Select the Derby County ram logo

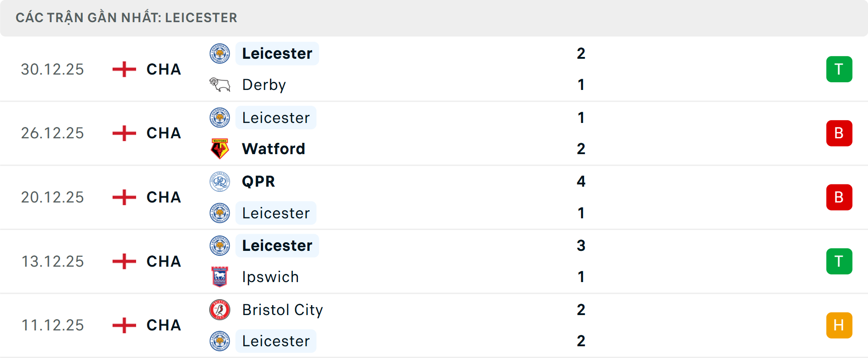219,85
